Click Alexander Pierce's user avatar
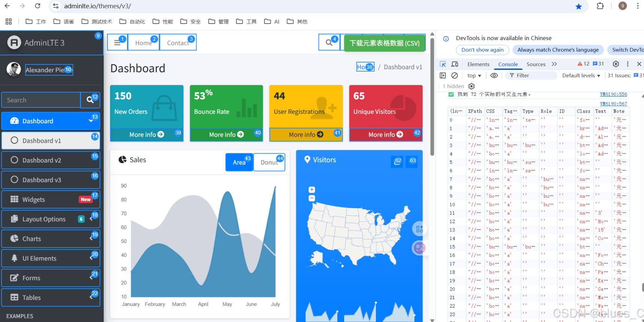 click(x=14, y=70)
